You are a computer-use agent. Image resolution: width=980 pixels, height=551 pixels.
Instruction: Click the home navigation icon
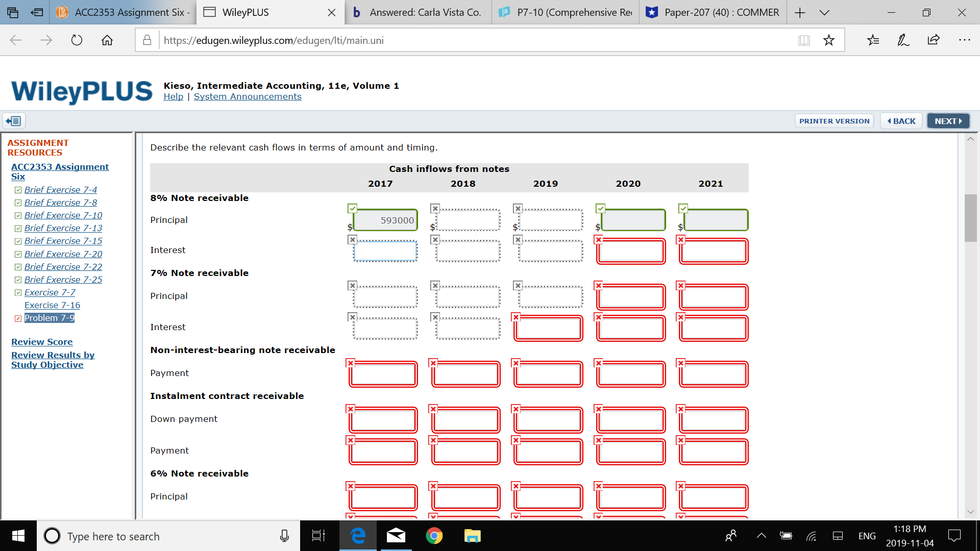(108, 40)
